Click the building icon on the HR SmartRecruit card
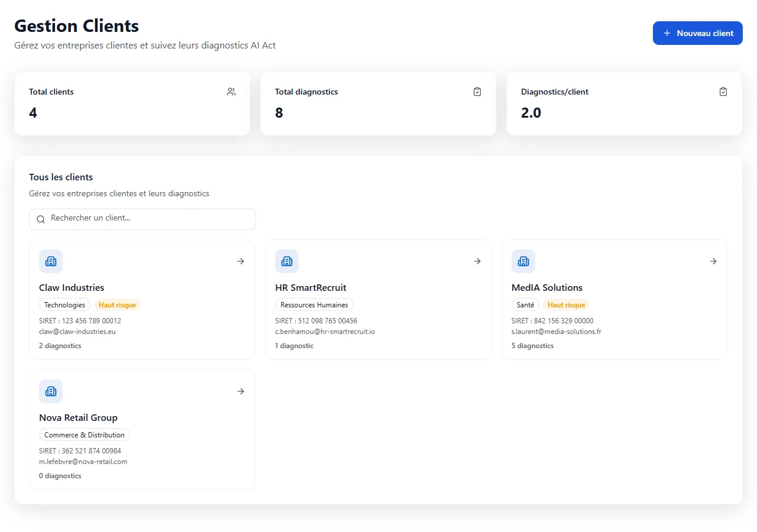 287,261
